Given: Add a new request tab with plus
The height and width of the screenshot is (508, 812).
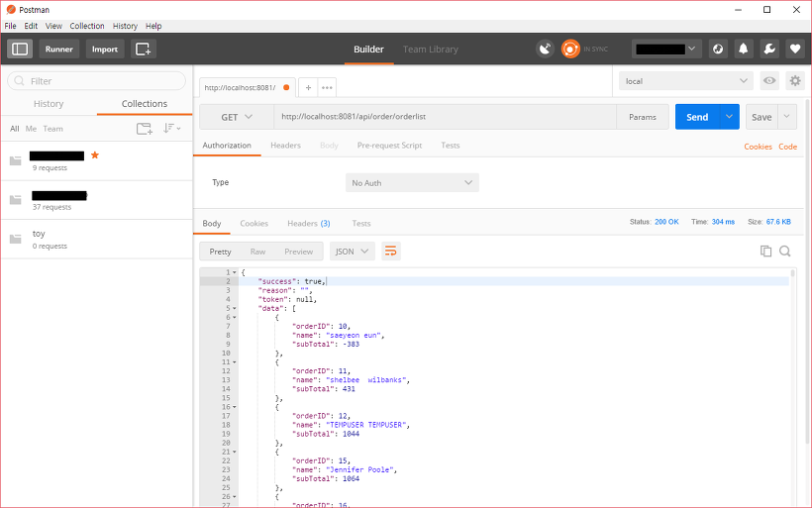Looking at the screenshot, I should [308, 87].
